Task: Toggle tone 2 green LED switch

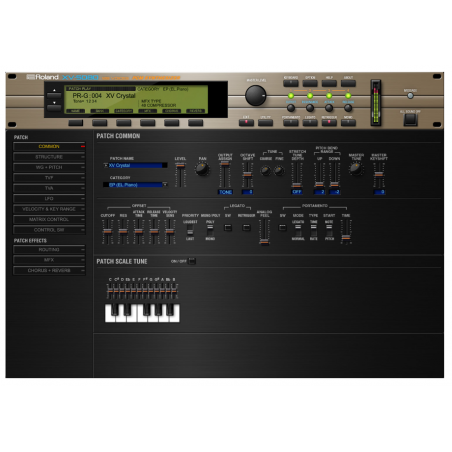Action: pos(310,96)
